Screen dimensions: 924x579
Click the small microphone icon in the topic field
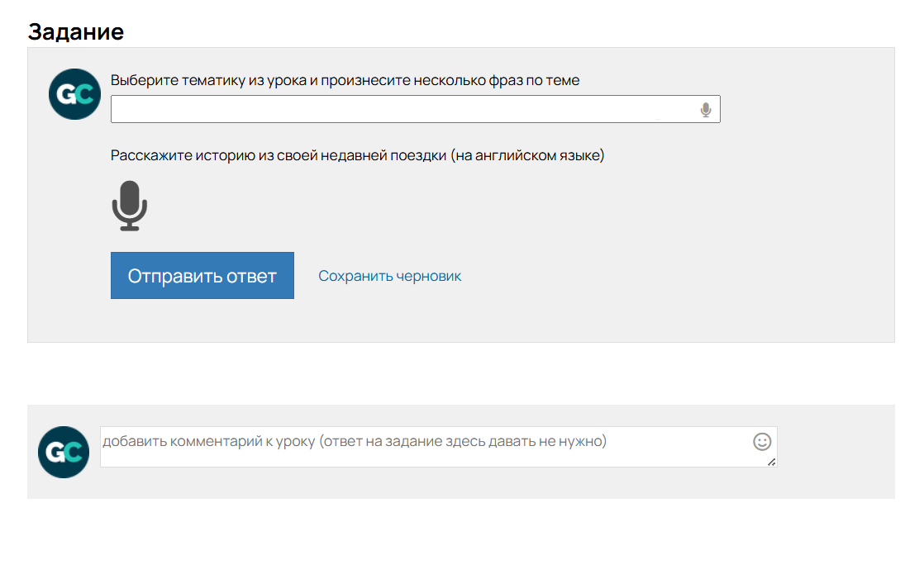705,110
